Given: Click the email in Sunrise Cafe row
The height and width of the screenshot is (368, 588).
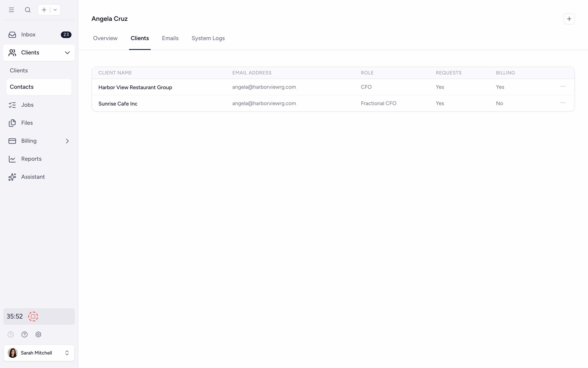Looking at the screenshot, I should (264, 103).
